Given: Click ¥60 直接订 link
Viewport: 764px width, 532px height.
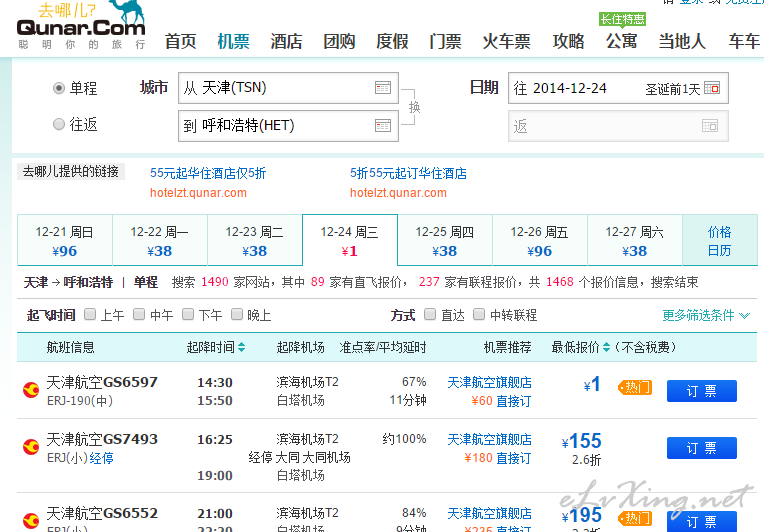Looking at the screenshot, I should [501, 401].
